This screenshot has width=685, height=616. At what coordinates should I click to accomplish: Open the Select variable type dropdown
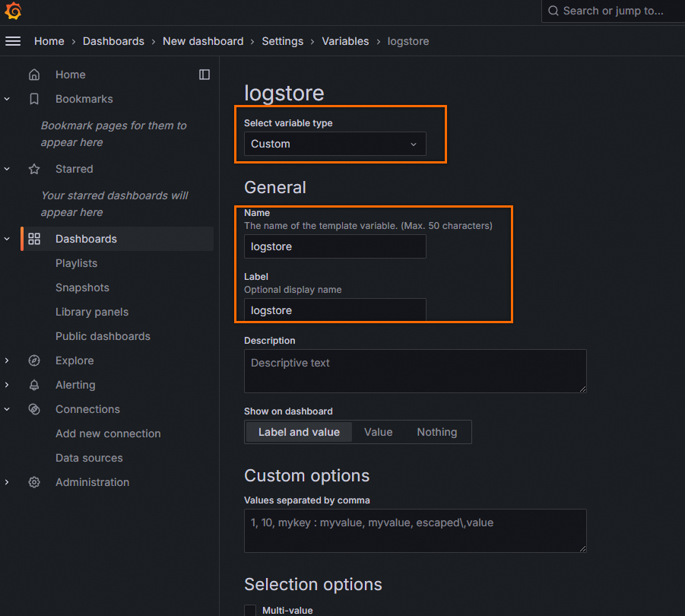click(335, 144)
